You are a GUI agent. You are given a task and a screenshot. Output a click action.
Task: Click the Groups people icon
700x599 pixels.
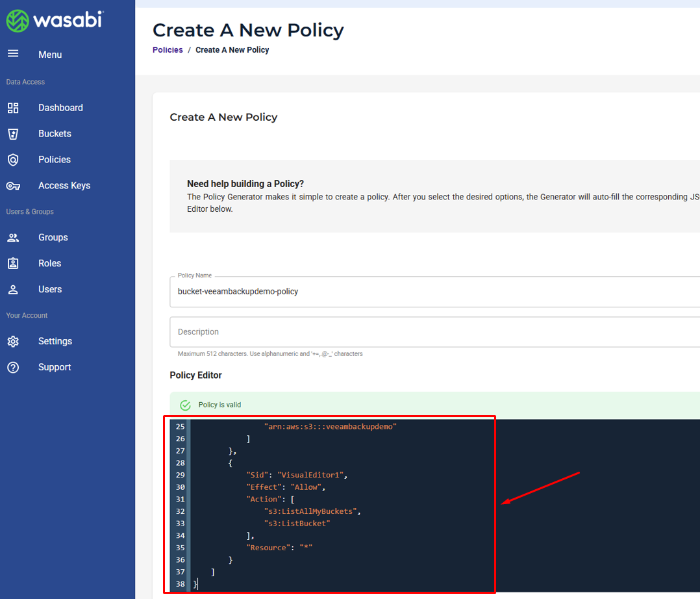13,238
